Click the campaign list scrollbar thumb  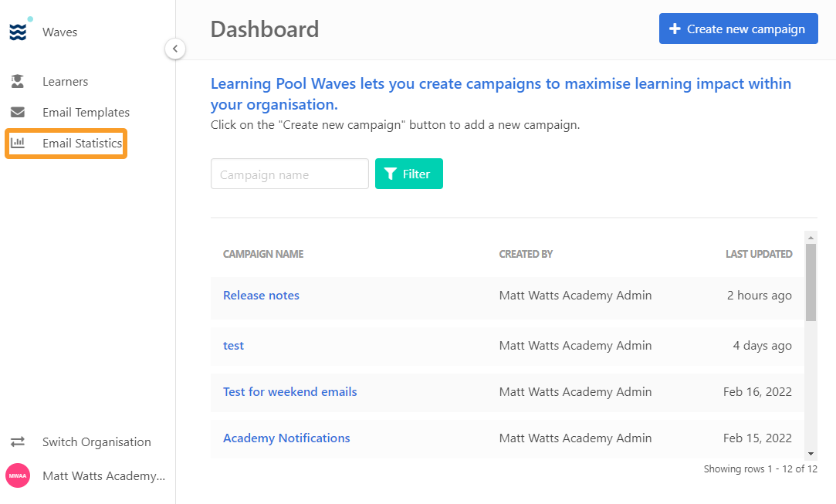(x=811, y=282)
